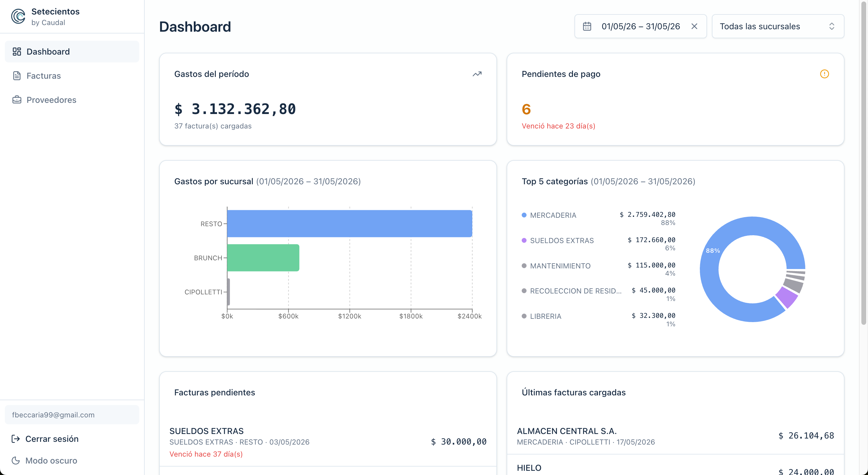Screen dimensions: 868x475
Task: Click the gray MANTENIMIENTO legend dot
Action: click(x=524, y=266)
